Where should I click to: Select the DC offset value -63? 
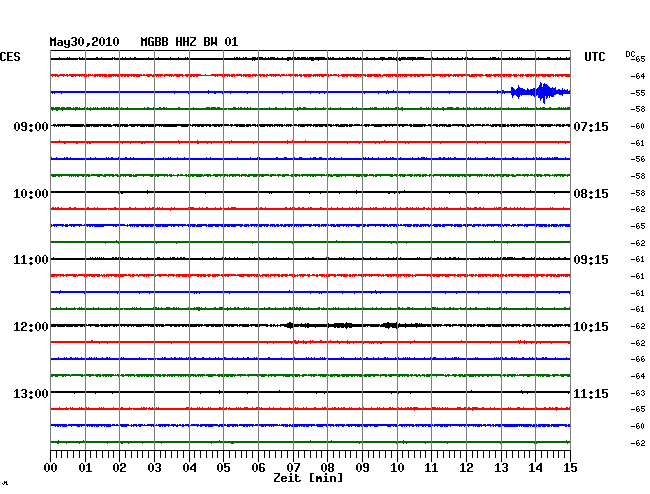pyautogui.click(x=638, y=393)
